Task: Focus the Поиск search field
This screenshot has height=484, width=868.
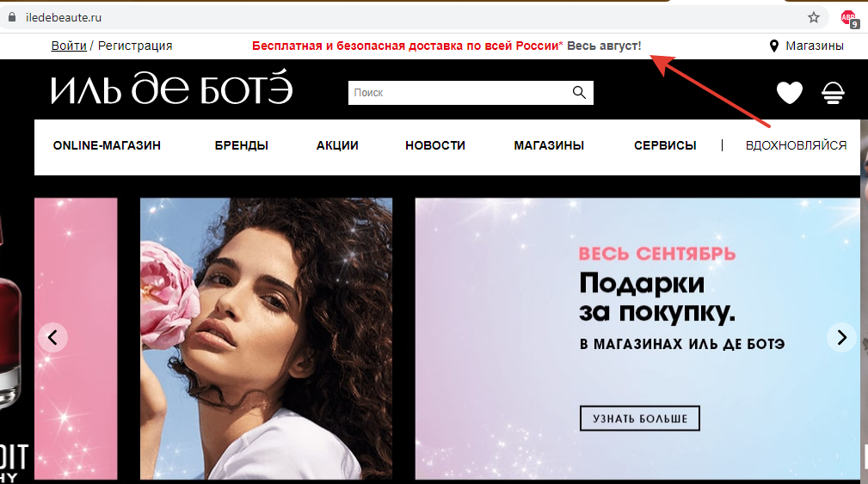Action: click(459, 92)
